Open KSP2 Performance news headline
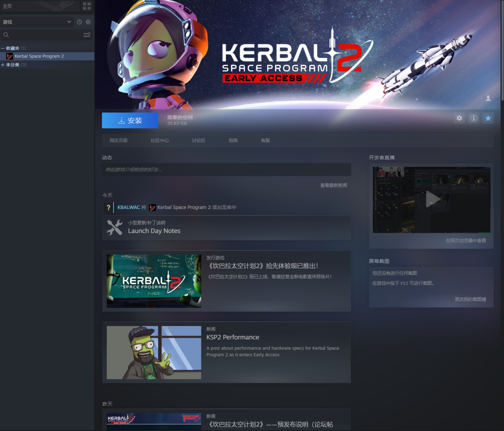The height and width of the screenshot is (431, 504). [233, 337]
